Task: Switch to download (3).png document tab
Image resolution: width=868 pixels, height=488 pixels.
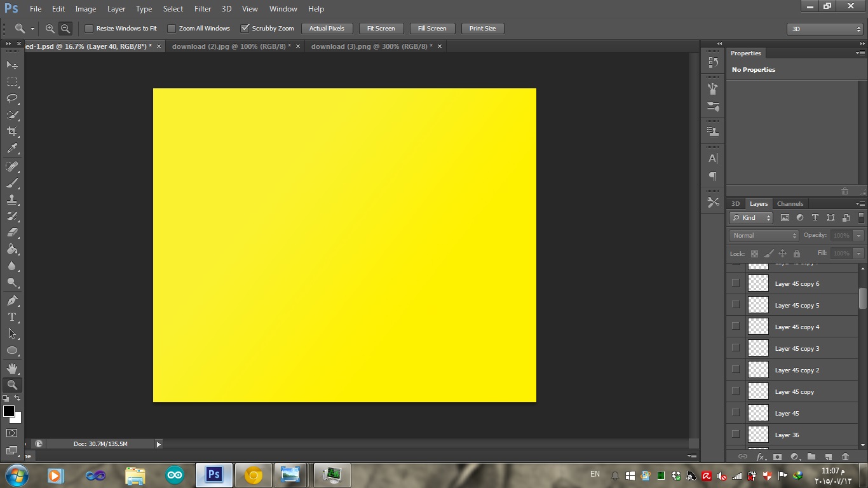Action: (372, 46)
